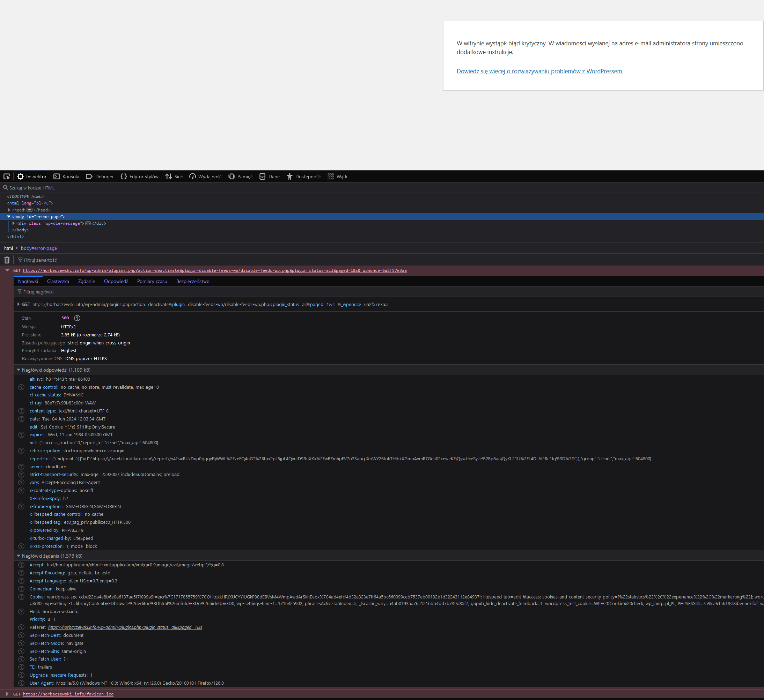Click the element picker icon

(x=7, y=177)
